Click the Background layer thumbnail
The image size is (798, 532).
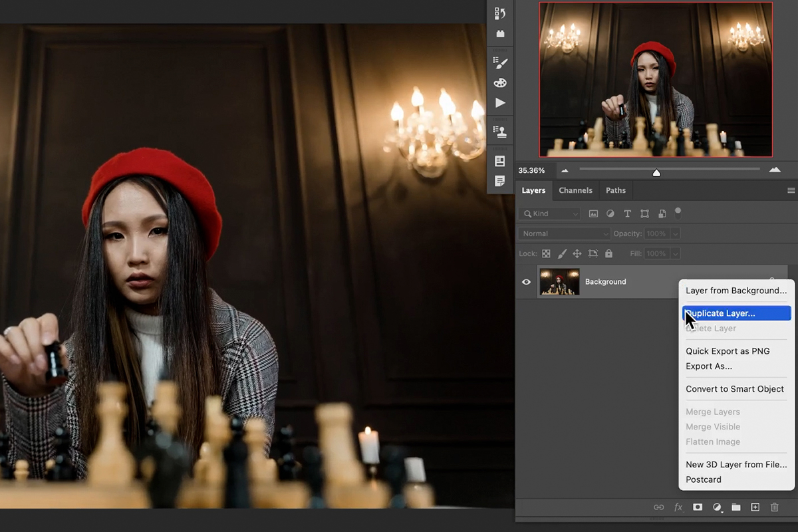coord(559,282)
